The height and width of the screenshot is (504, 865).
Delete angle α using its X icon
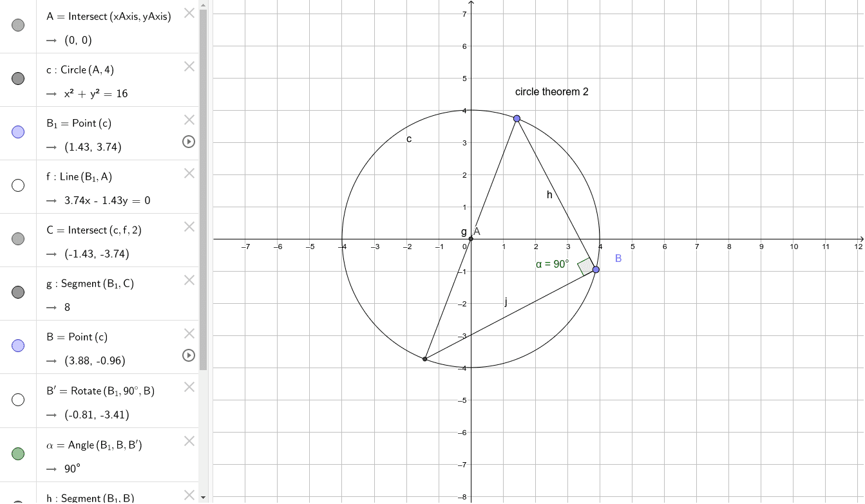[x=189, y=441]
